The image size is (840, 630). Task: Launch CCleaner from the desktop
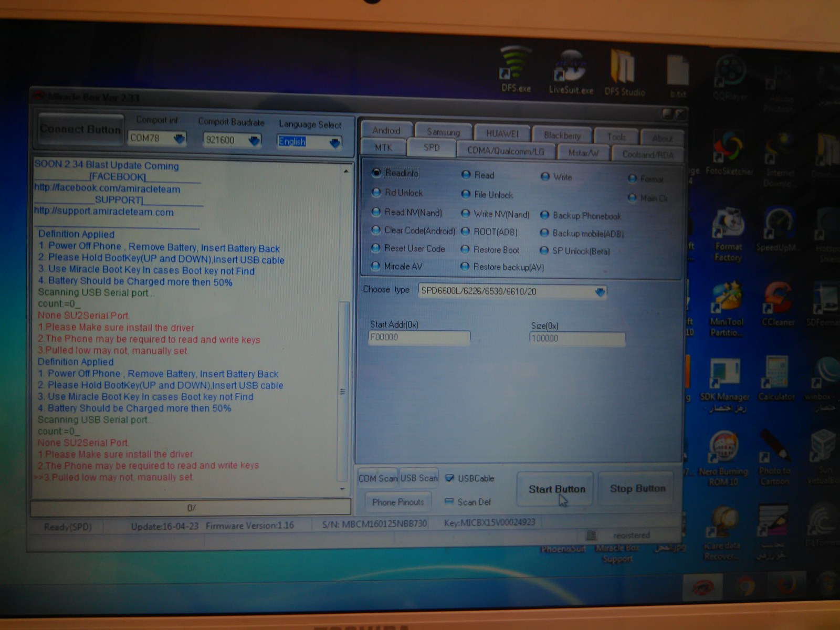click(779, 304)
